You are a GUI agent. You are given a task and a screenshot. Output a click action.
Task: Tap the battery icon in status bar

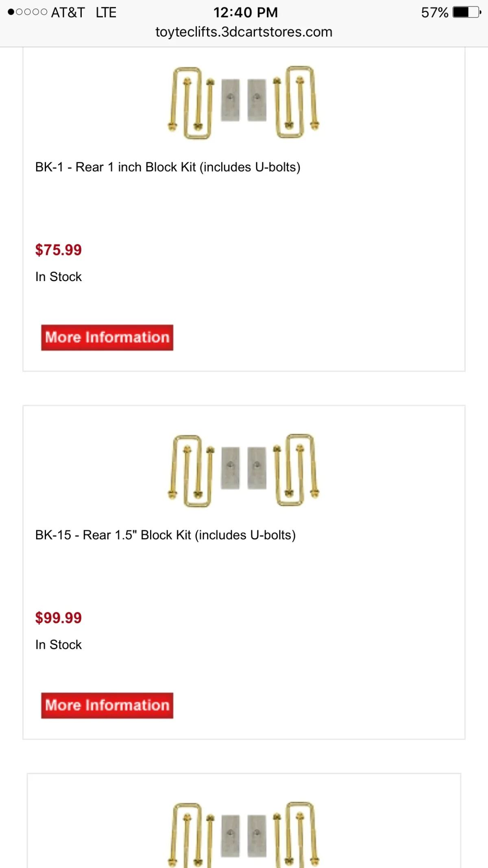pyautogui.click(x=467, y=12)
